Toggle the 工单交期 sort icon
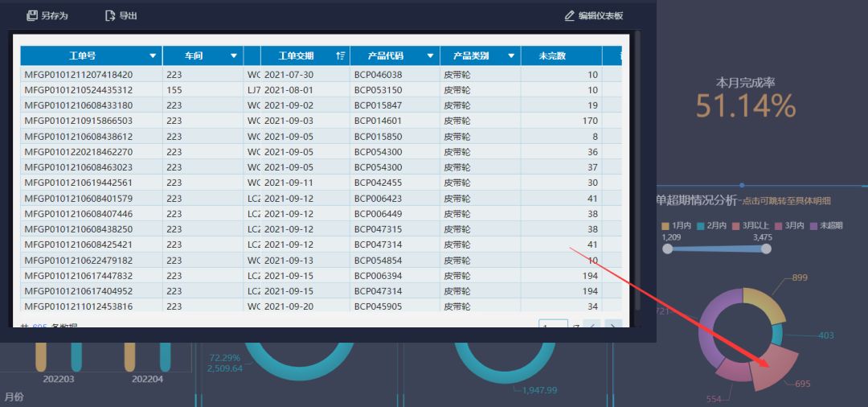 pos(341,56)
